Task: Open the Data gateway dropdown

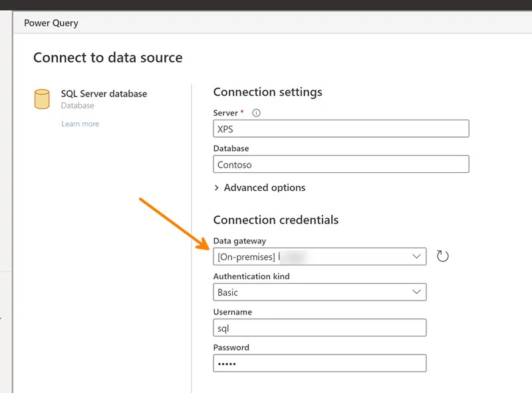Action: 320,257
